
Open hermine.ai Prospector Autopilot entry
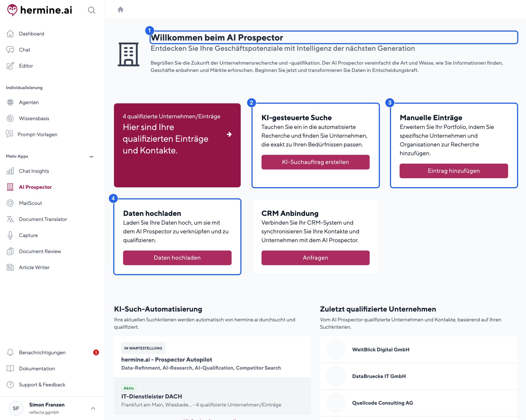(x=212, y=357)
